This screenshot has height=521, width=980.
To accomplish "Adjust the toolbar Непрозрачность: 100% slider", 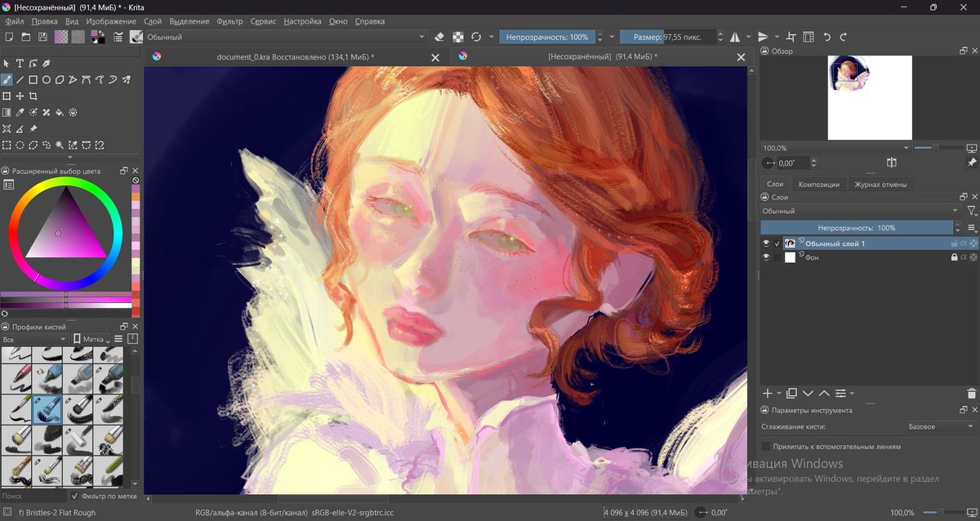I will (546, 37).
